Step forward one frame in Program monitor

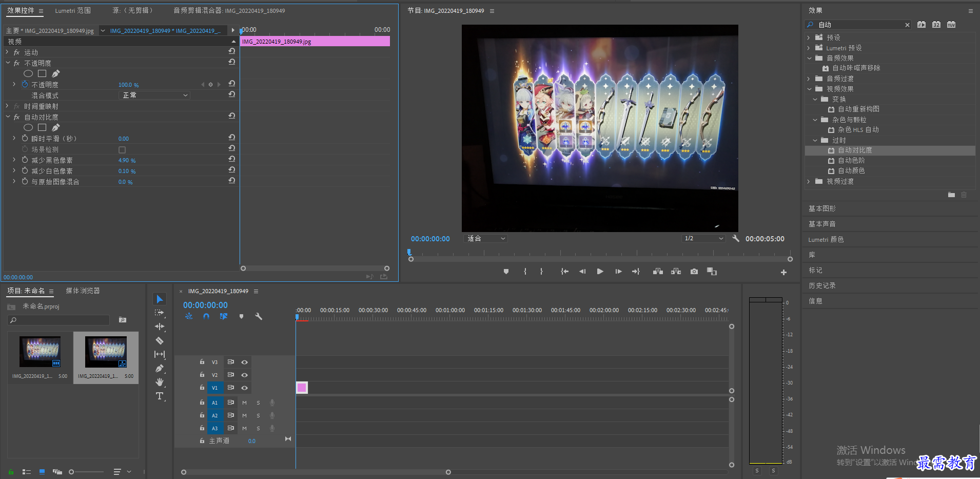click(618, 272)
